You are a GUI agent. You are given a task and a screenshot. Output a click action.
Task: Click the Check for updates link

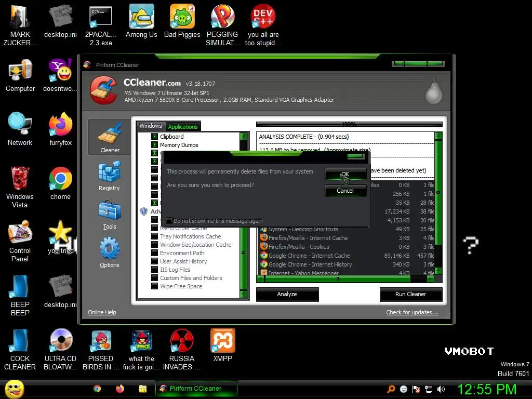[x=412, y=312]
